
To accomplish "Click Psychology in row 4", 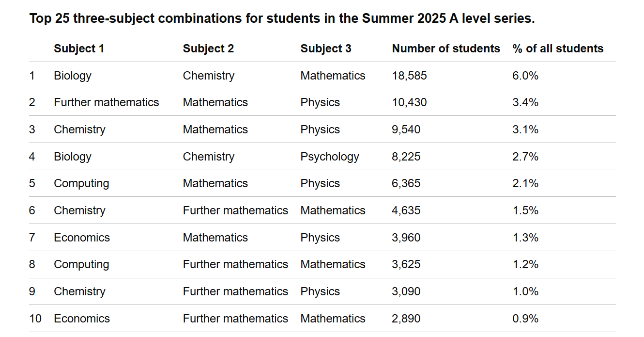I will coord(330,157).
